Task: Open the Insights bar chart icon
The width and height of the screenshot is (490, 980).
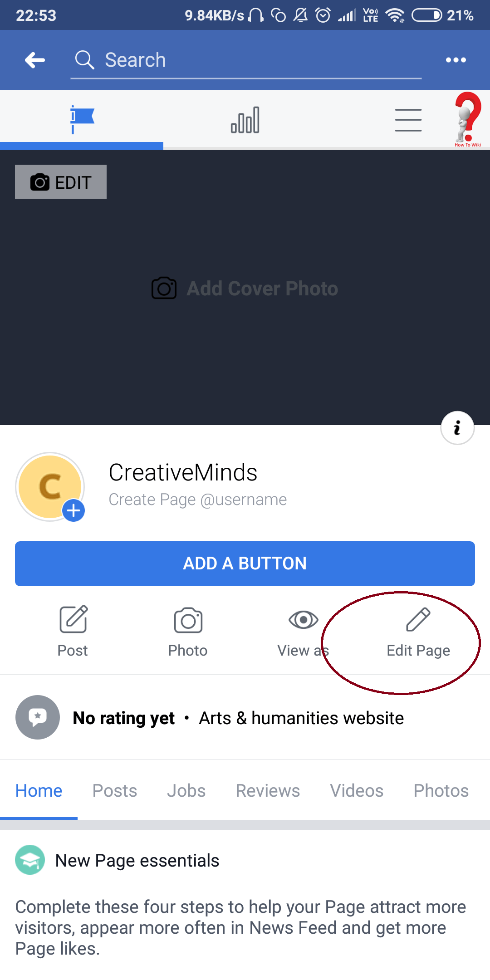Action: coord(245,120)
